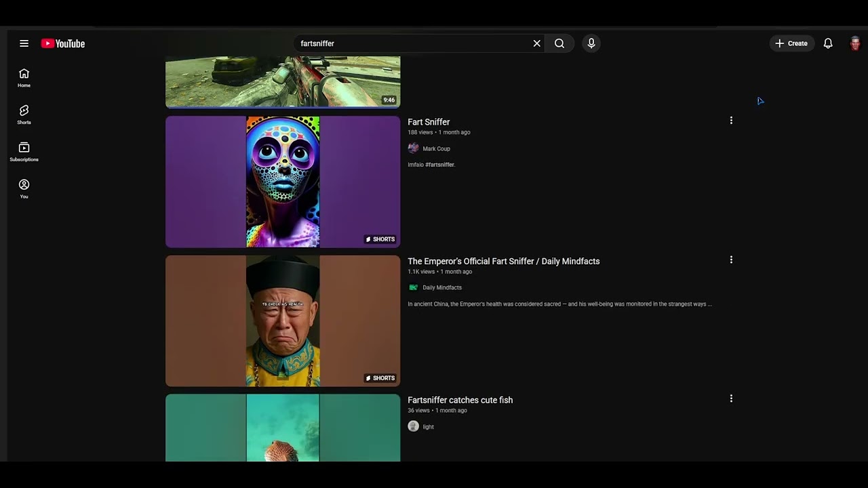
Task: Open Fartsniffer catches cute fish video
Action: [460, 400]
